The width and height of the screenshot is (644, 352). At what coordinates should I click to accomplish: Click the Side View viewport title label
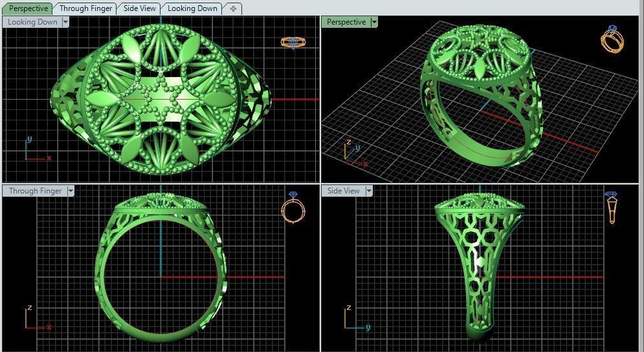click(x=343, y=191)
